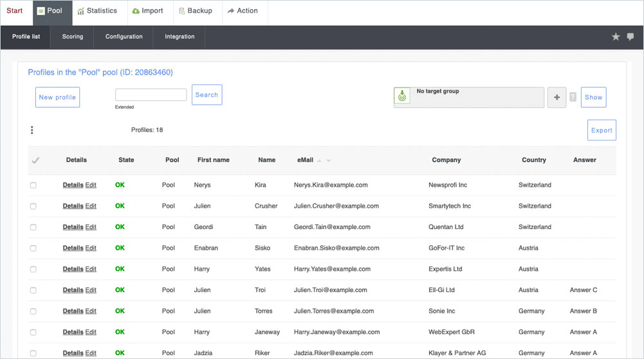Click the select-all checkmark in table header
644x359 pixels.
click(35, 160)
